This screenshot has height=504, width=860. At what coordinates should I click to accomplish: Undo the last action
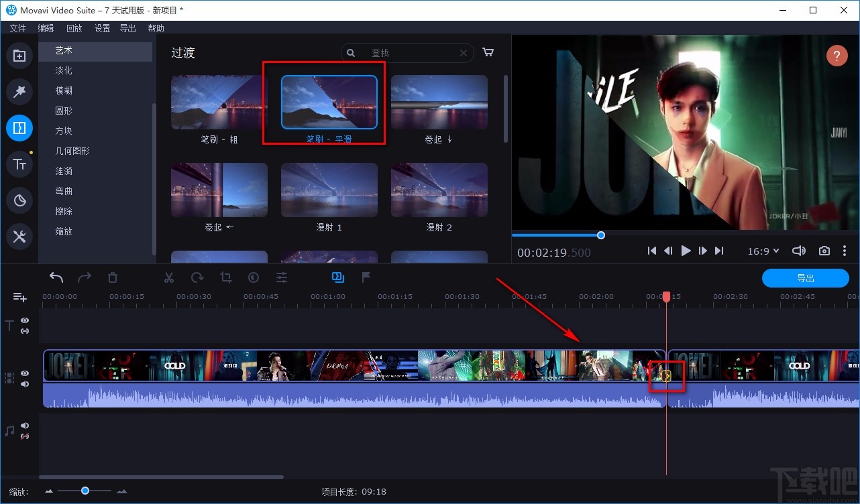[x=56, y=277]
